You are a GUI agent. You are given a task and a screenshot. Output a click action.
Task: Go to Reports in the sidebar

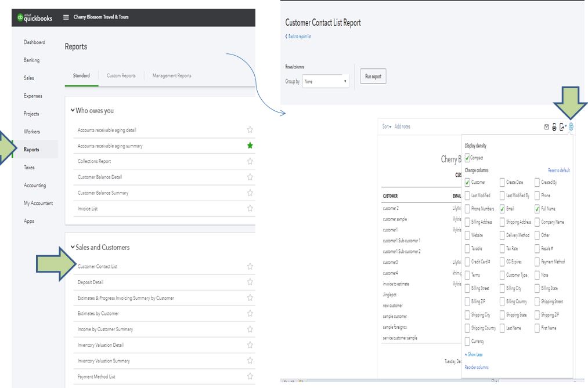tap(31, 150)
